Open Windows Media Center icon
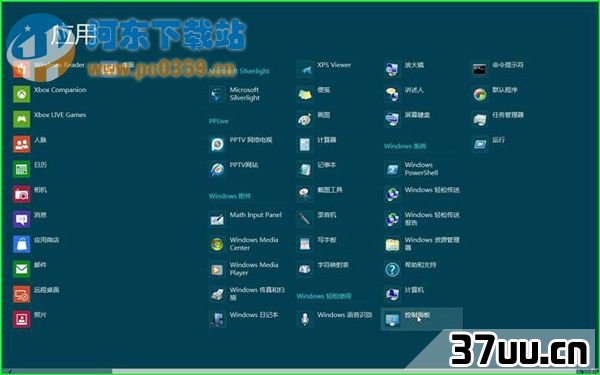The image size is (600, 375). 217,244
